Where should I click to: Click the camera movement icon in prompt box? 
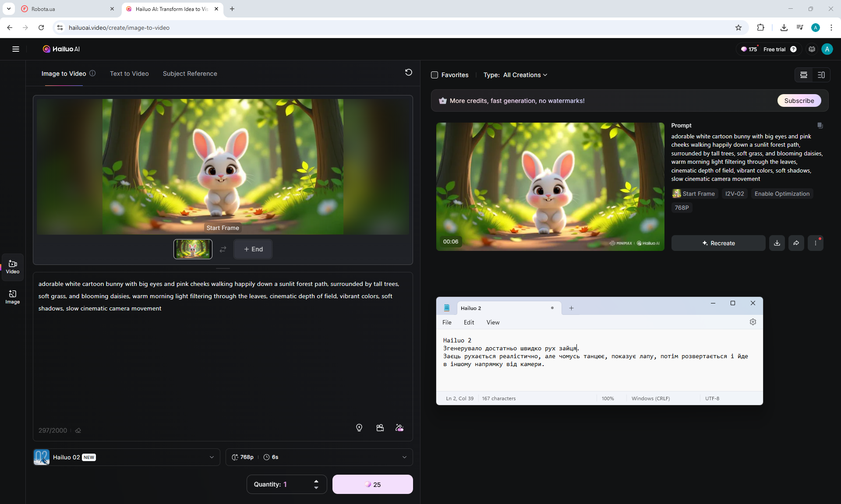[x=380, y=428]
